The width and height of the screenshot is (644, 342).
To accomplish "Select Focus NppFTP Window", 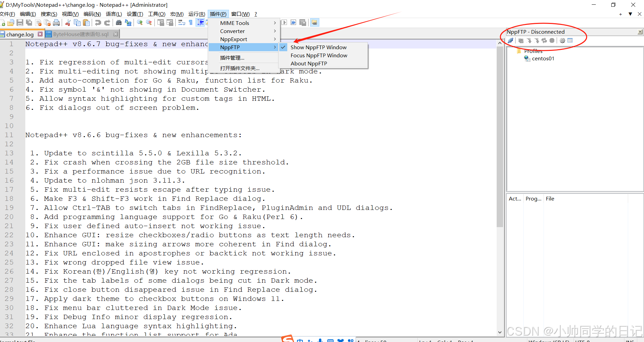I will 323,55.
